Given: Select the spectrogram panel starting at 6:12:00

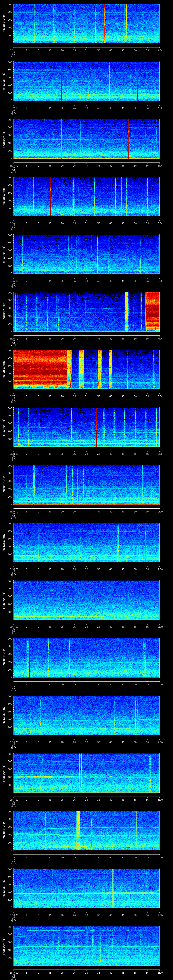Looking at the screenshot, I should (87, 658).
